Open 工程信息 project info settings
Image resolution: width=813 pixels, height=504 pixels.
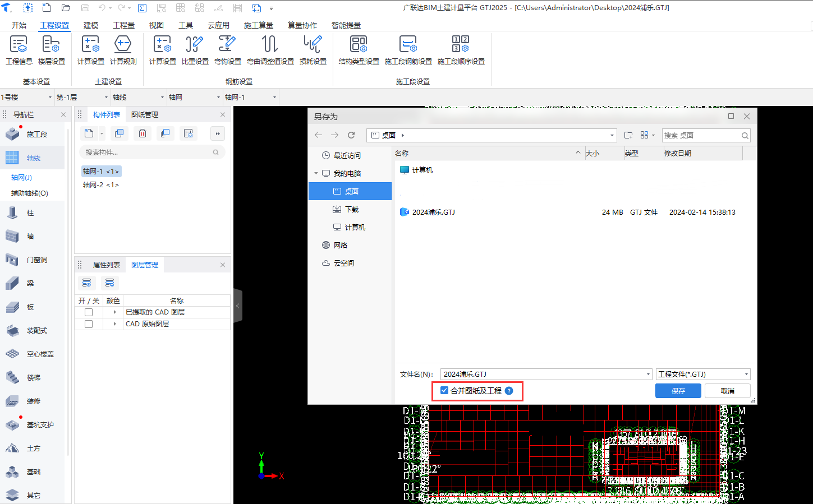click(19, 50)
